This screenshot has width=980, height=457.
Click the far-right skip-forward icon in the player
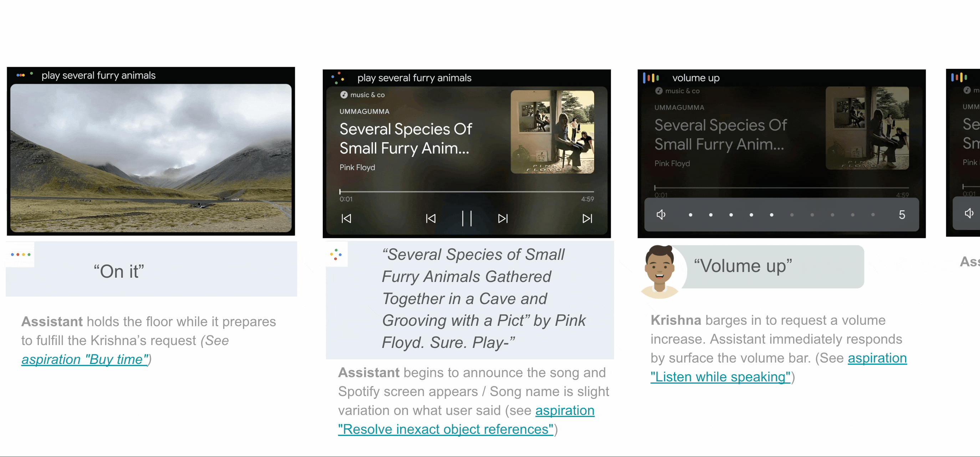tap(587, 219)
